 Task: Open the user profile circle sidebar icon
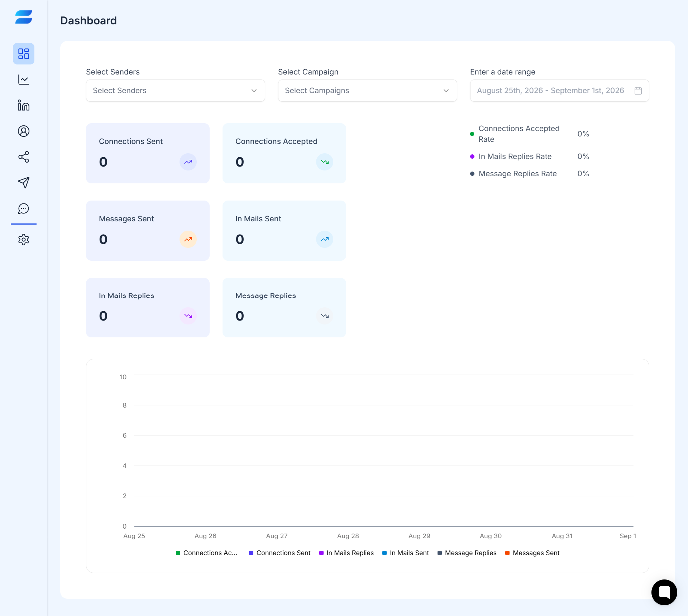pyautogui.click(x=24, y=131)
